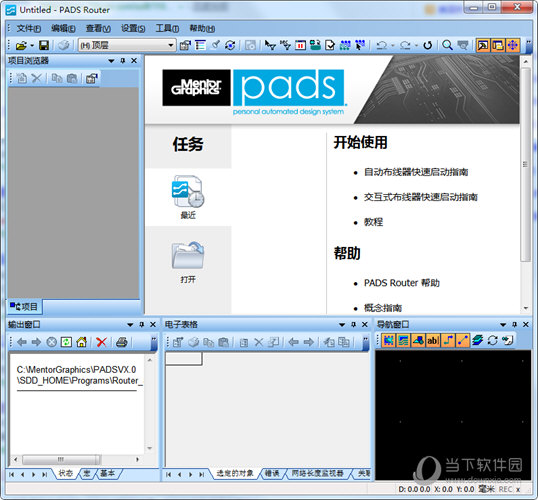Open the PADS Router 帮助 link
Screen dimensions: 538x500
tap(401, 283)
